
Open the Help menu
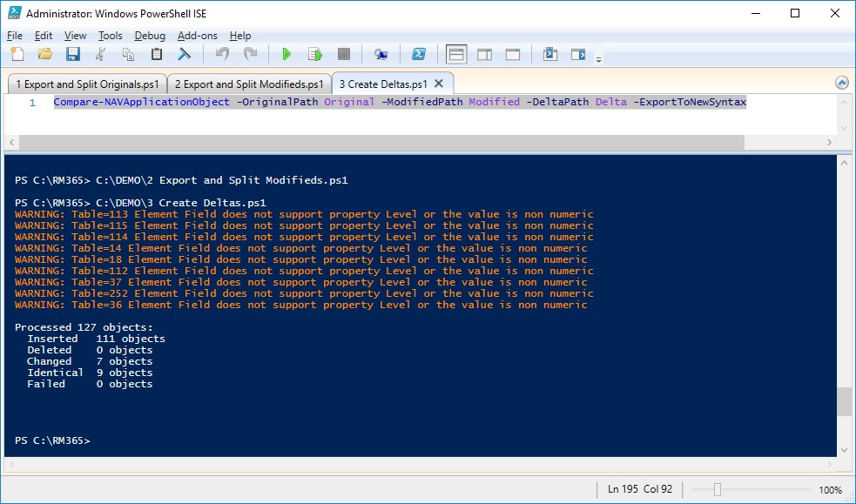240,36
